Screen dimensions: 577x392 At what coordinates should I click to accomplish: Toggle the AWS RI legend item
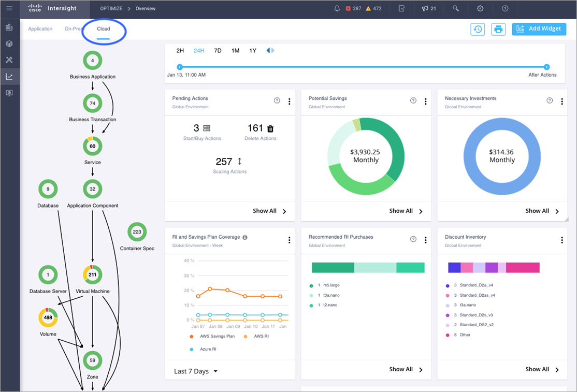coord(256,337)
